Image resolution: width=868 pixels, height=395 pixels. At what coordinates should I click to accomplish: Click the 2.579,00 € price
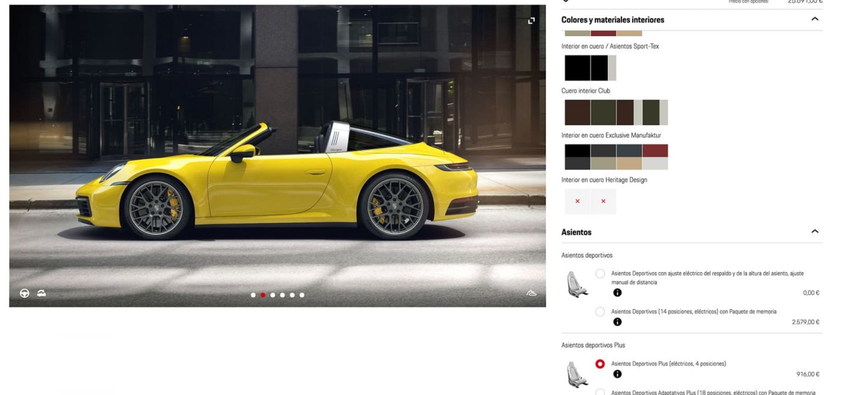[805, 322]
